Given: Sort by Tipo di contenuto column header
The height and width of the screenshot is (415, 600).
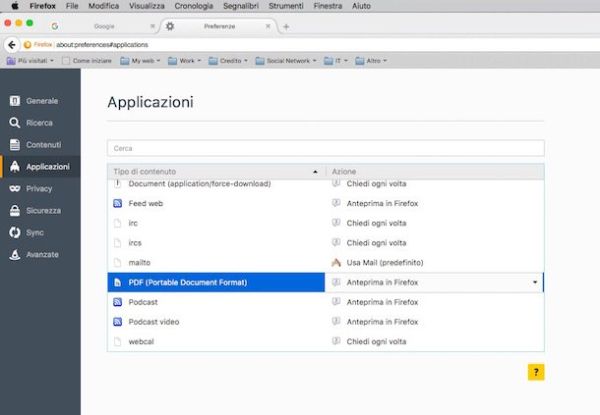Looking at the screenshot, I should pos(216,172).
